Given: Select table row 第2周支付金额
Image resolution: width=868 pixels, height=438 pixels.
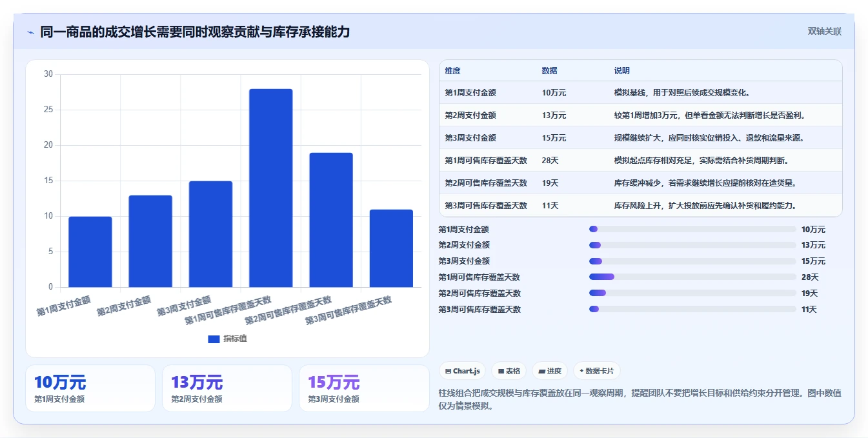Looking at the screenshot, I should coord(641,115).
